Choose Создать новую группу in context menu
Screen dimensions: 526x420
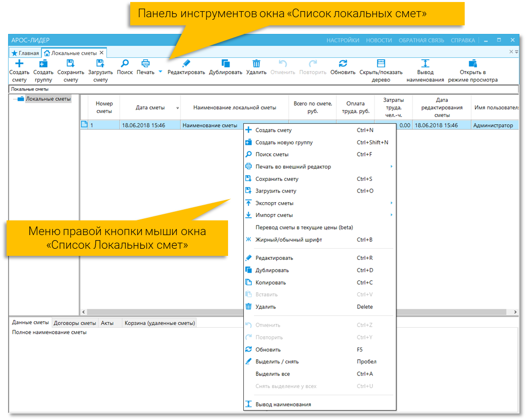[x=320, y=142]
